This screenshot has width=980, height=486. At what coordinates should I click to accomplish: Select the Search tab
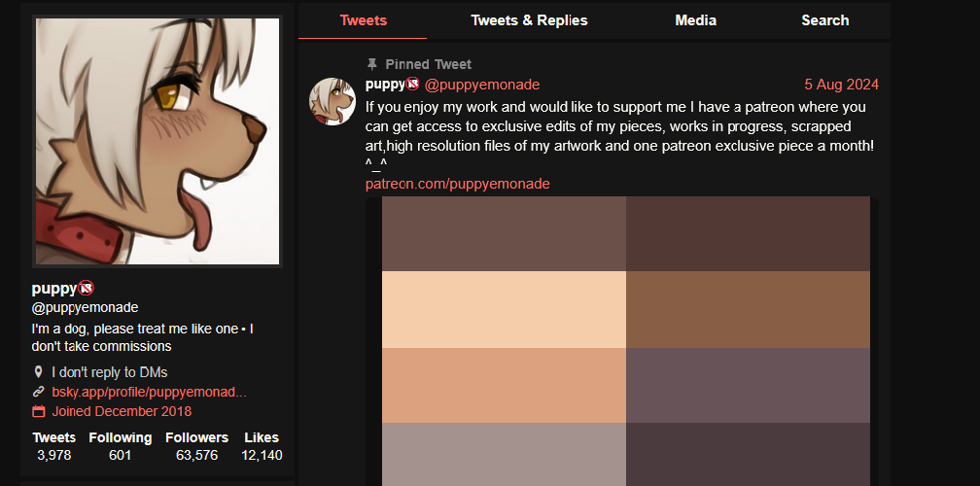[x=825, y=20]
